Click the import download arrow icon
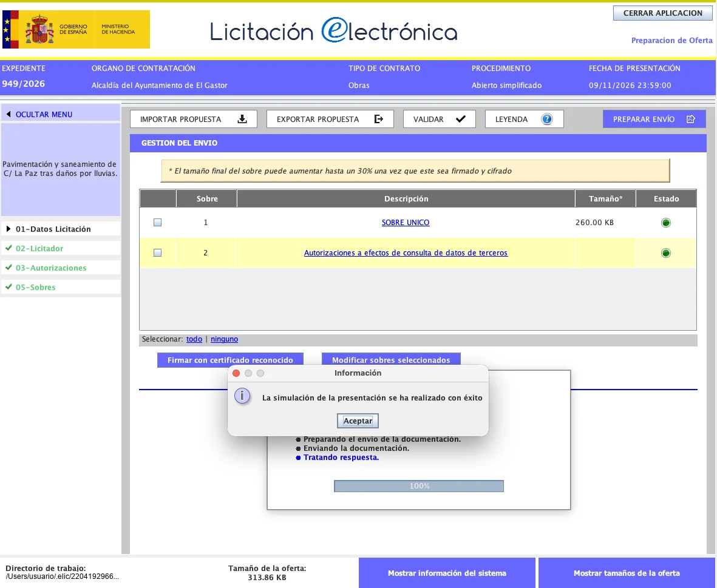Viewport: 717px width, 588px height. tap(242, 120)
